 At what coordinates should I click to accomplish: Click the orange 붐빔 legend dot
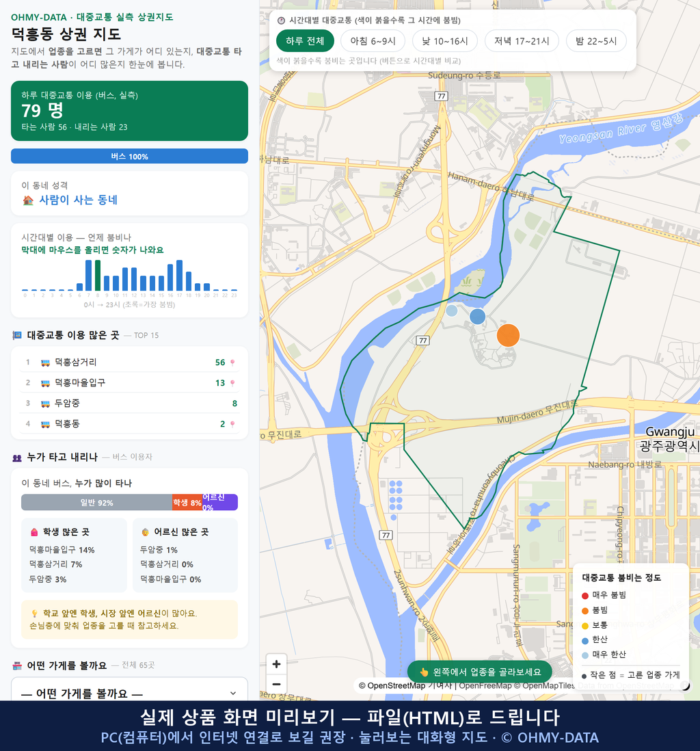point(584,611)
